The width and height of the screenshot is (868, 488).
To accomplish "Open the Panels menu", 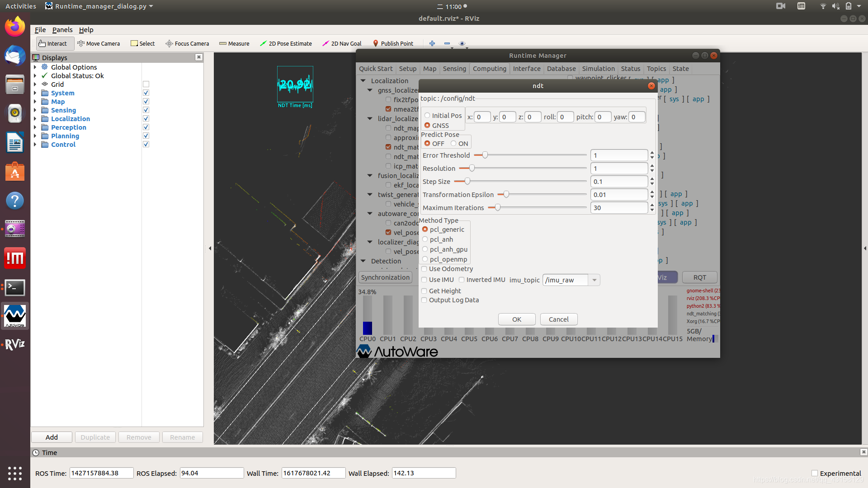I will tap(62, 30).
